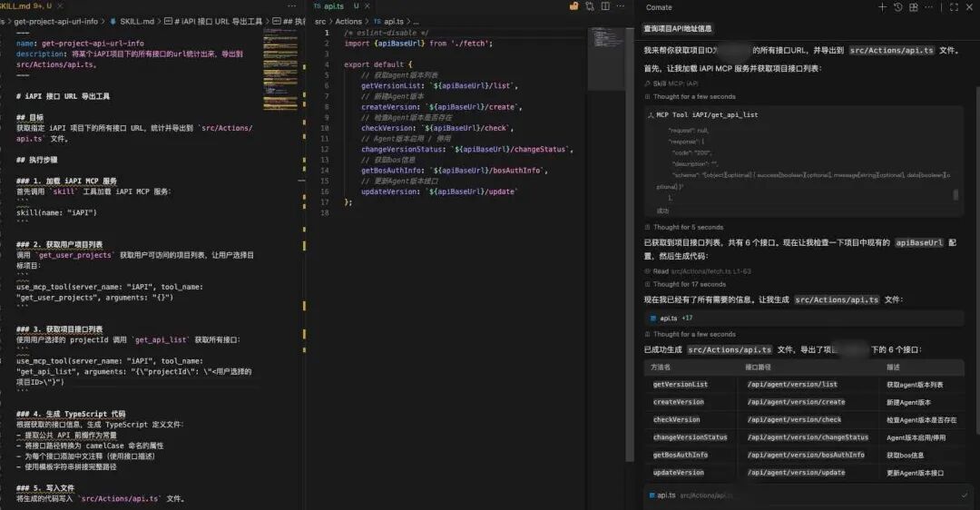980x510 pixels.
Task: Open more actions menu for SKILL.md editor
Action: pos(292,6)
